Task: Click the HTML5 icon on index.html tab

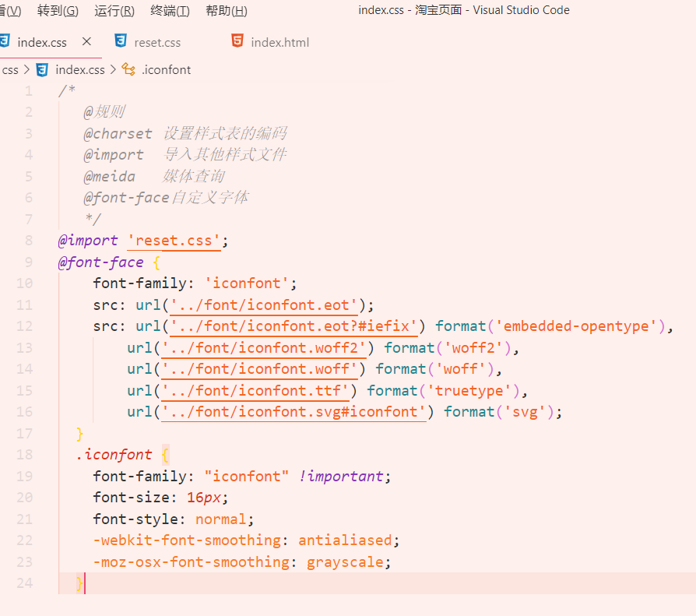Action: coord(237,40)
